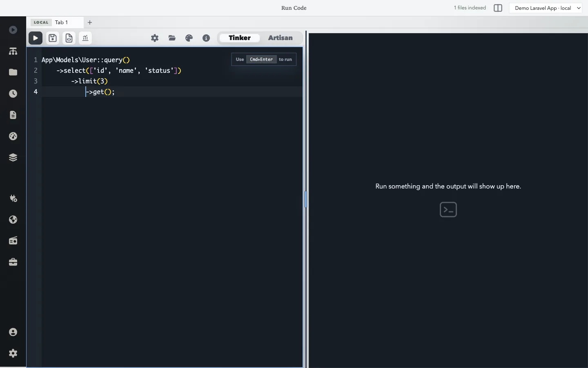The height and width of the screenshot is (368, 588).
Task: Click code line 3 with limit(3)
Action: [x=89, y=81]
